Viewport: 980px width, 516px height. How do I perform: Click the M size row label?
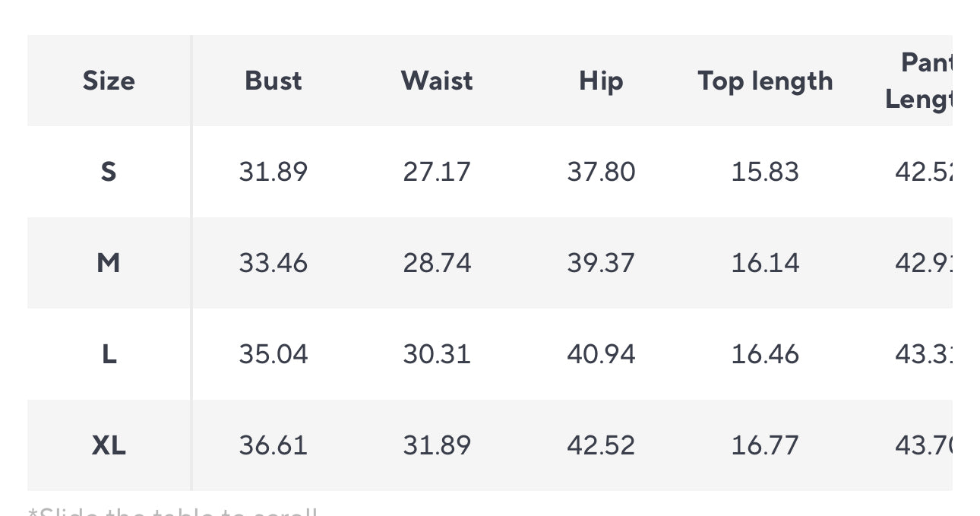click(x=109, y=263)
